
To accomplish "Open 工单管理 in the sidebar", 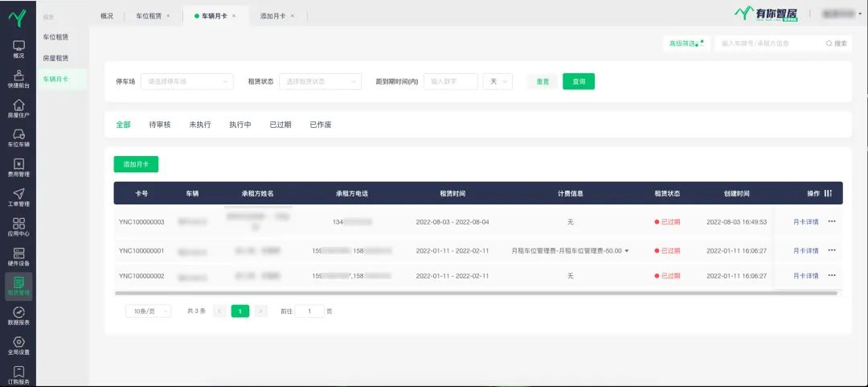I will 18,197.
